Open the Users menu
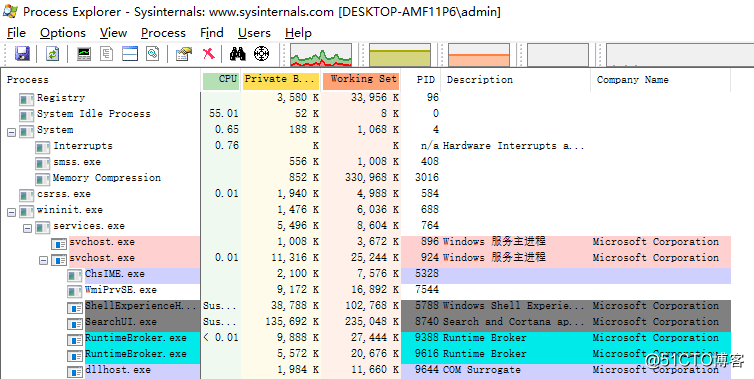This screenshot has width=754, height=379. pos(254,33)
